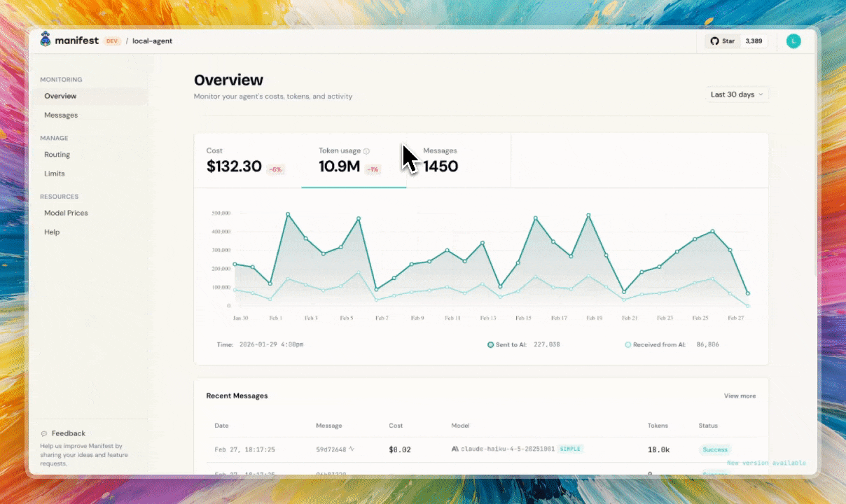This screenshot has width=846, height=504.
Task: Click the View more link for Recent Messages
Action: tap(740, 395)
